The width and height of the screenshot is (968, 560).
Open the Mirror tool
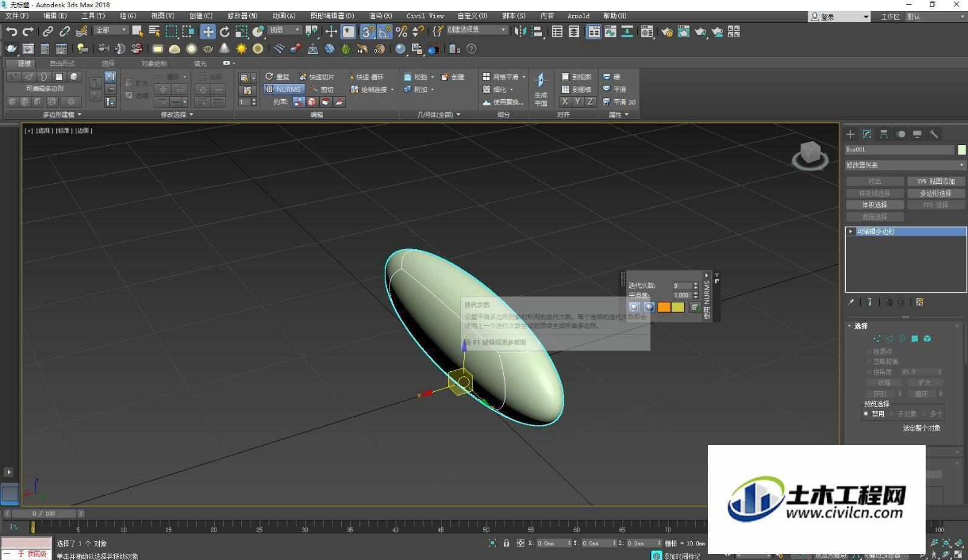coord(520,31)
